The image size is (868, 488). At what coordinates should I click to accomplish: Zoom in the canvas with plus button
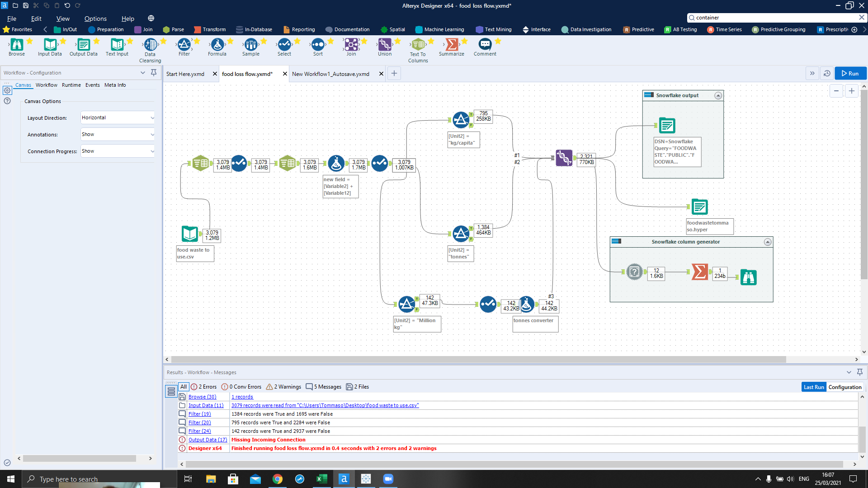tap(852, 91)
